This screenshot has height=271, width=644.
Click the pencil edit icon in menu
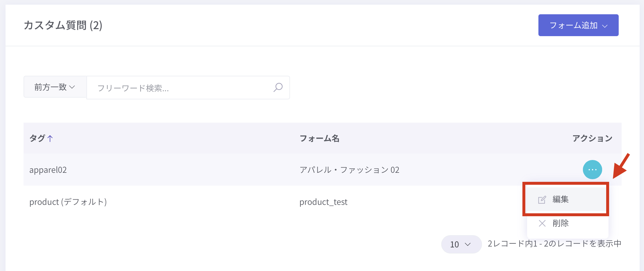[x=542, y=200]
